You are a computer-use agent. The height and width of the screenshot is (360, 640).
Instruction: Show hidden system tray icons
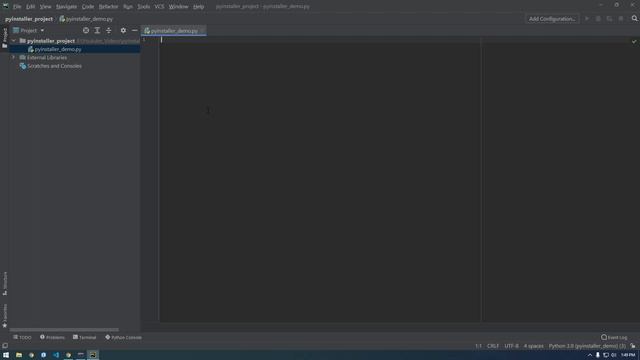click(590, 355)
